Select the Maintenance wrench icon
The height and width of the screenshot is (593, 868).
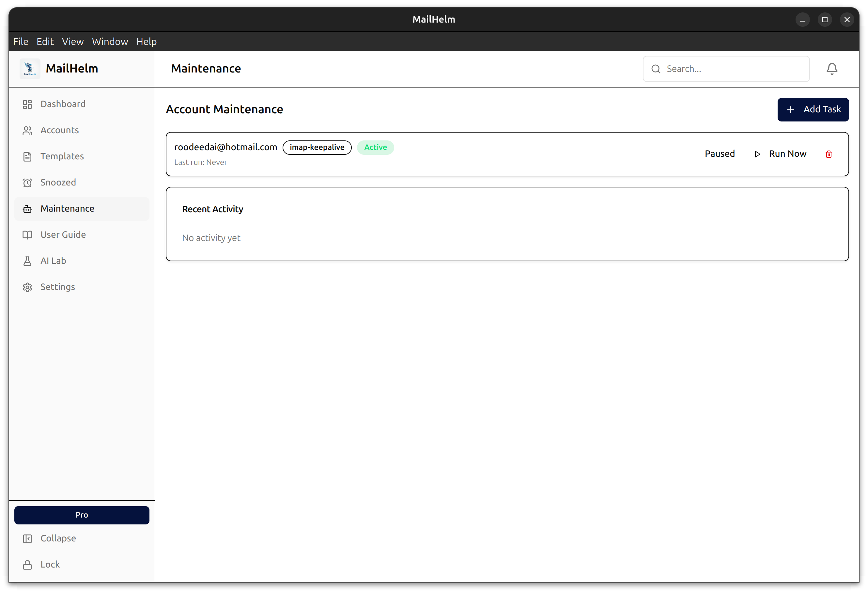pyautogui.click(x=27, y=209)
